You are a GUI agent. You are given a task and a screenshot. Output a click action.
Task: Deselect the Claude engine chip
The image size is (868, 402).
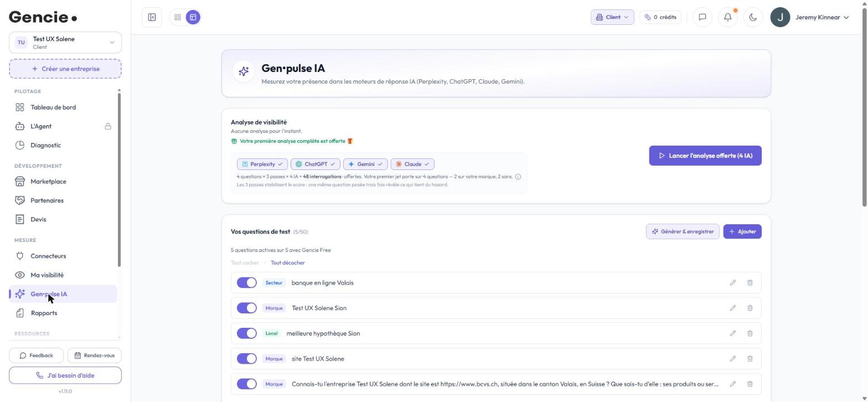412,164
